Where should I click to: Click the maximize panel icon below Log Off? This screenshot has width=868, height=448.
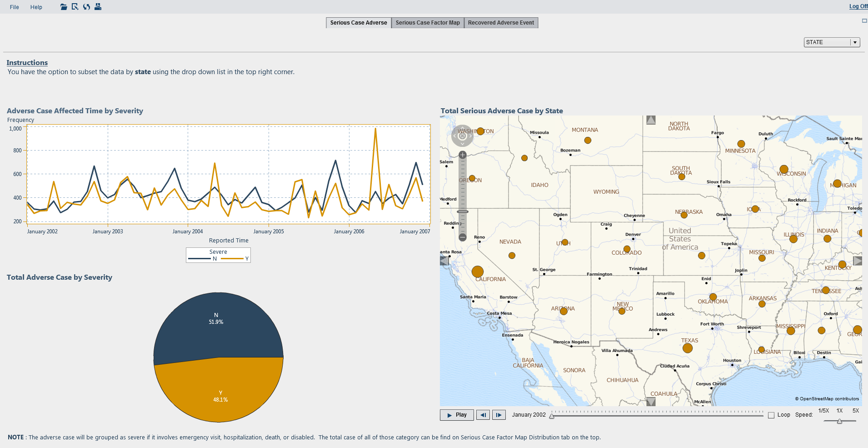pyautogui.click(x=864, y=21)
